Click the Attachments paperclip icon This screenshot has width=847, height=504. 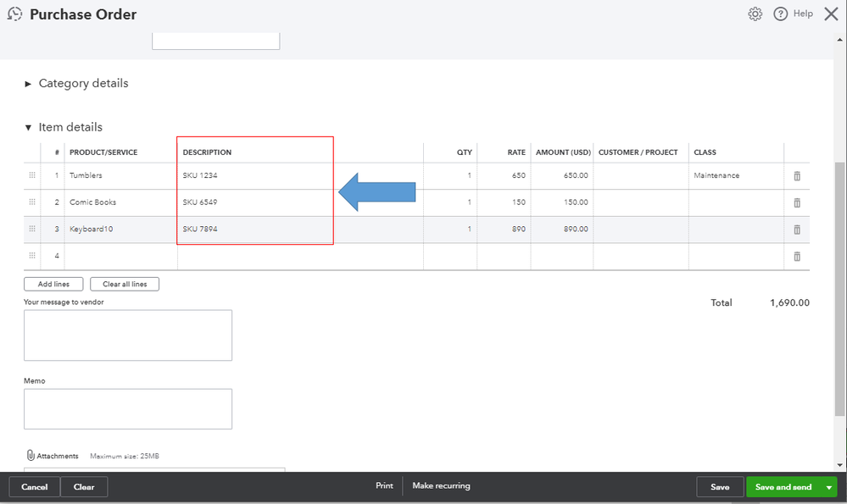[31, 456]
